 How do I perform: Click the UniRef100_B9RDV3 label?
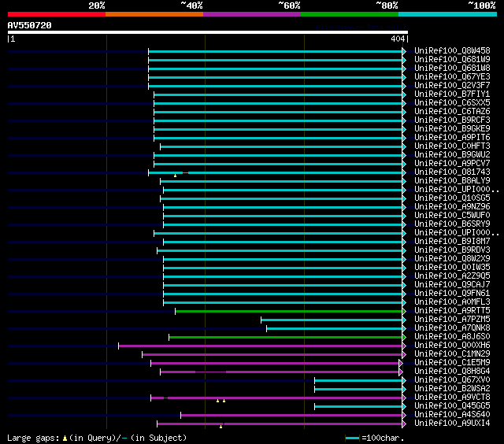pyautogui.click(x=452, y=250)
